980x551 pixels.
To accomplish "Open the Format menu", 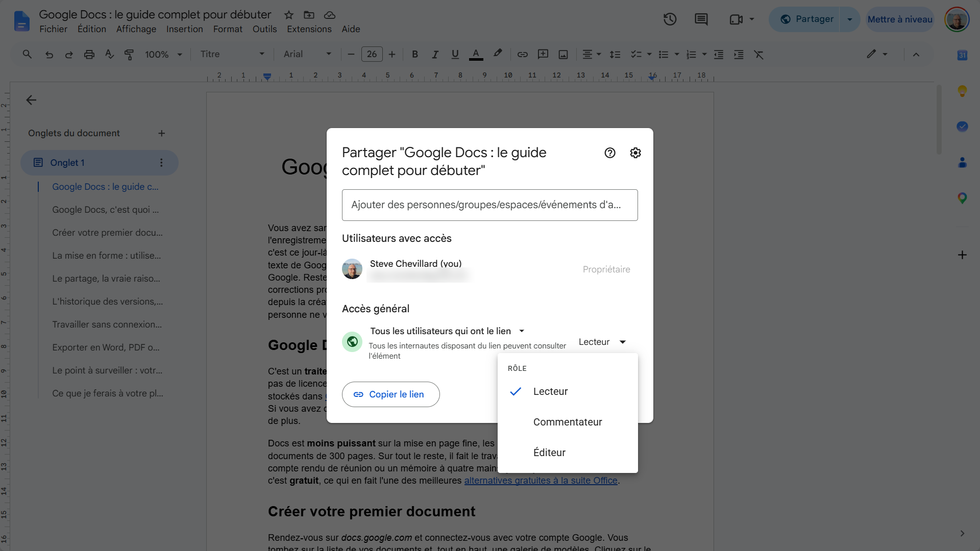I will coord(228,29).
